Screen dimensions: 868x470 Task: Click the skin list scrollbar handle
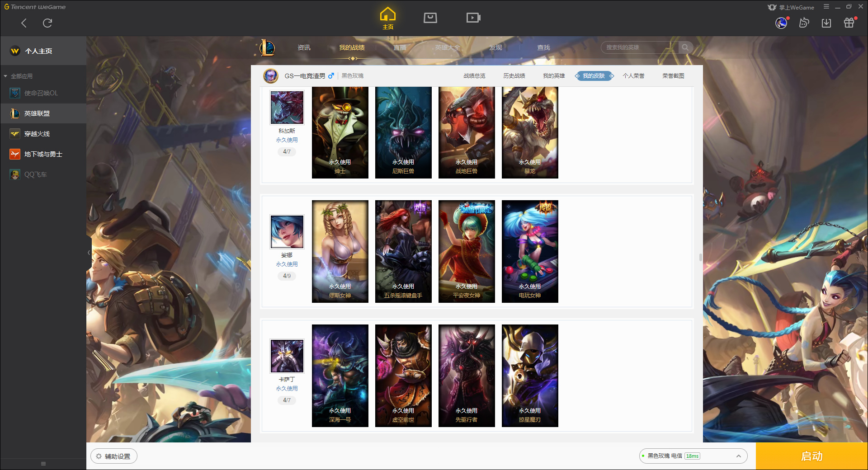coord(700,258)
